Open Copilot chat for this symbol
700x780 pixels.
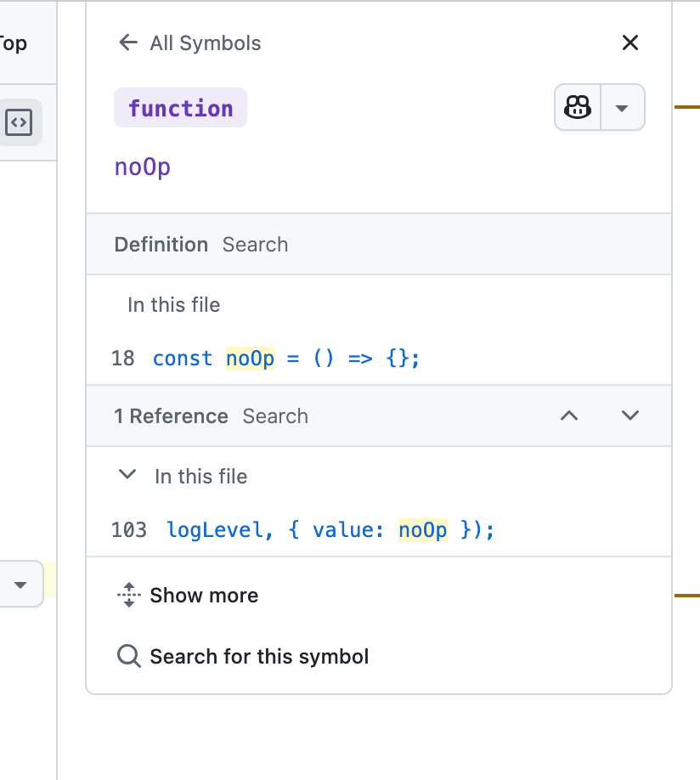click(578, 107)
